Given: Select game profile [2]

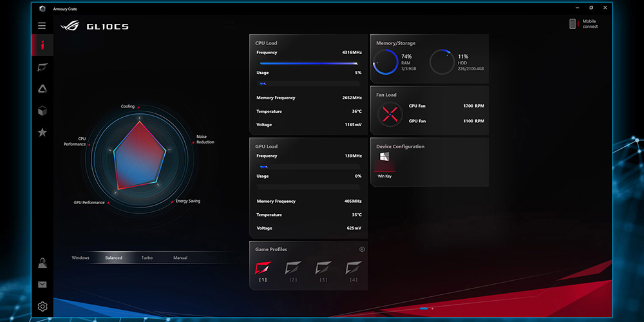Looking at the screenshot, I should [293, 271].
